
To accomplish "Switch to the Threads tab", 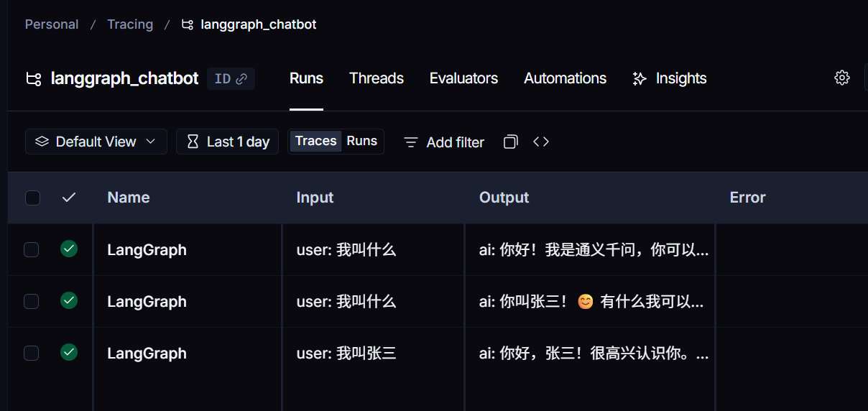I will (x=377, y=78).
